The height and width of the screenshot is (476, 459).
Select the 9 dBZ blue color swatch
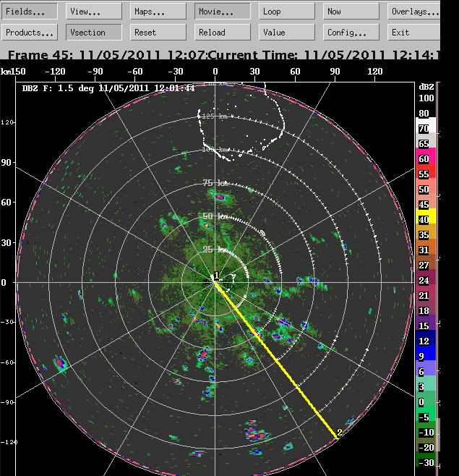[426, 353]
